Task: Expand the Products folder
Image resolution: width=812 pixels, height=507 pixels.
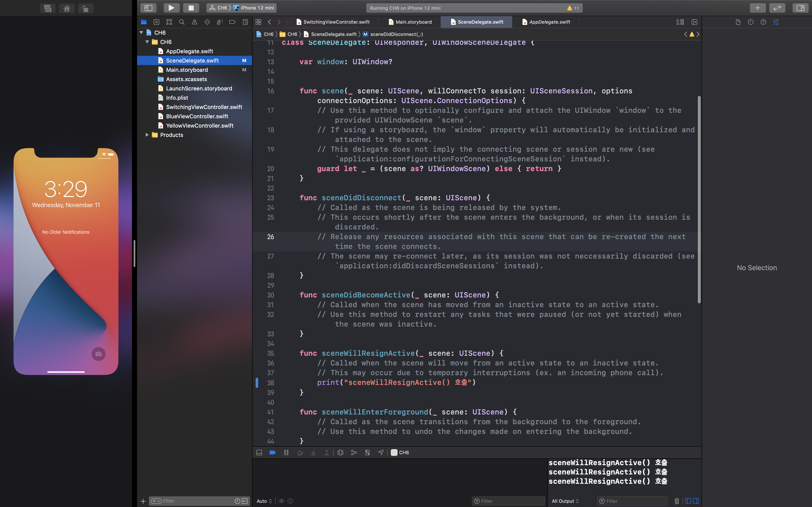Action: tap(147, 135)
